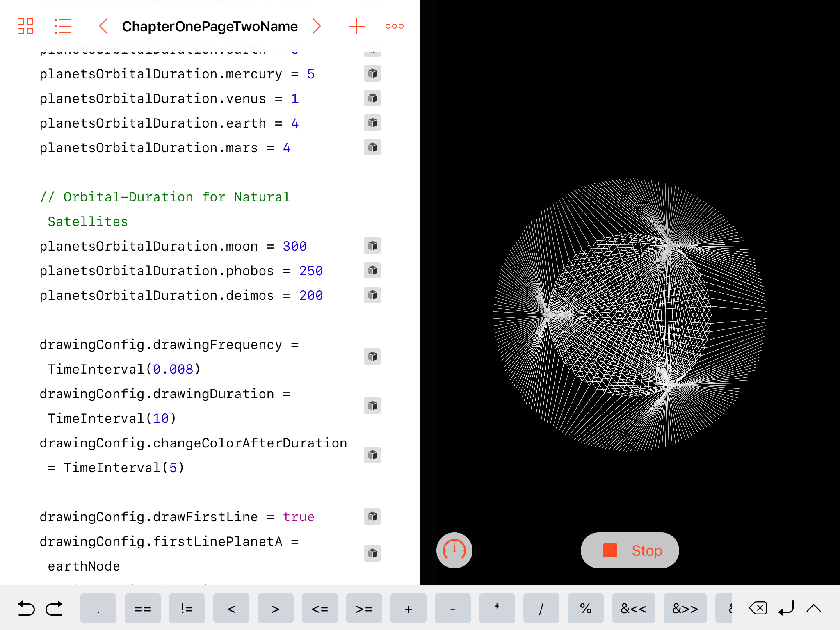This screenshot has height=630, width=840.
Task: Tap result cube beside firstLinePlanetA line
Action: [x=372, y=554]
